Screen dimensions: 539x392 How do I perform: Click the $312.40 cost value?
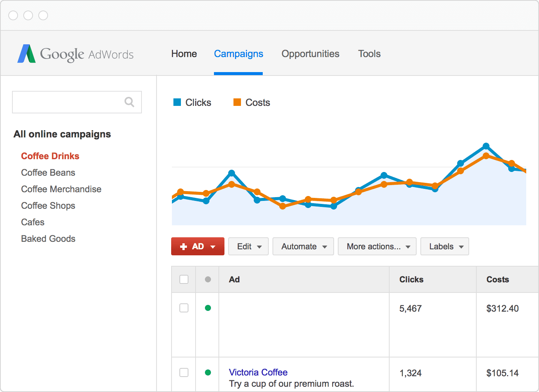503,309
